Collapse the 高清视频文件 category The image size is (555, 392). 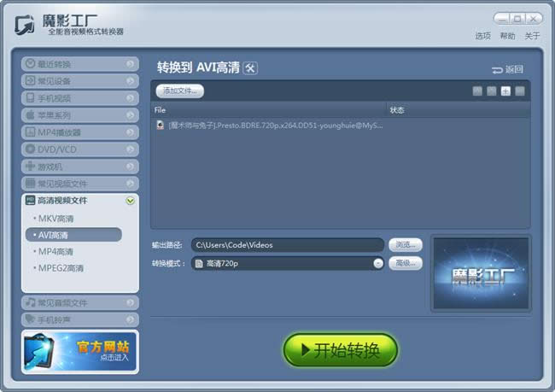pyautogui.click(x=131, y=201)
